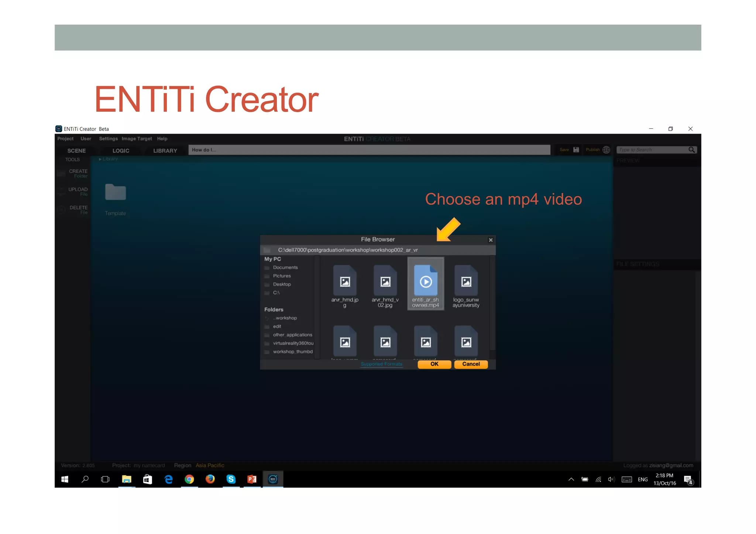Confirm selection with OK button
This screenshot has width=756, height=534.
(x=434, y=364)
